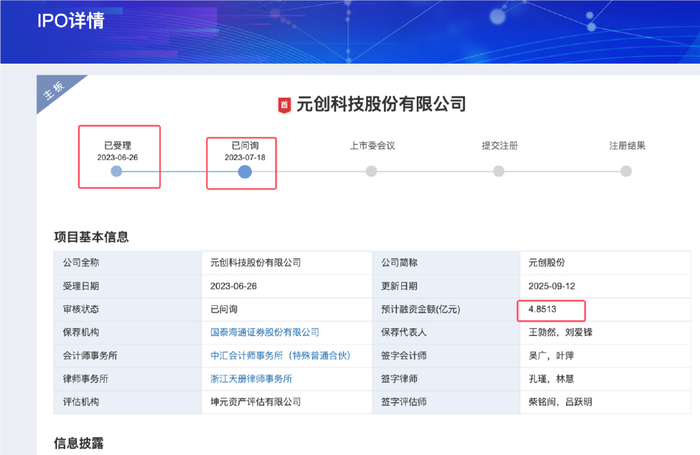Viewport: 700px width, 455px height.
Task: Open 中汇会计师事务所（特殊普通合伙）link
Action: 280,355
